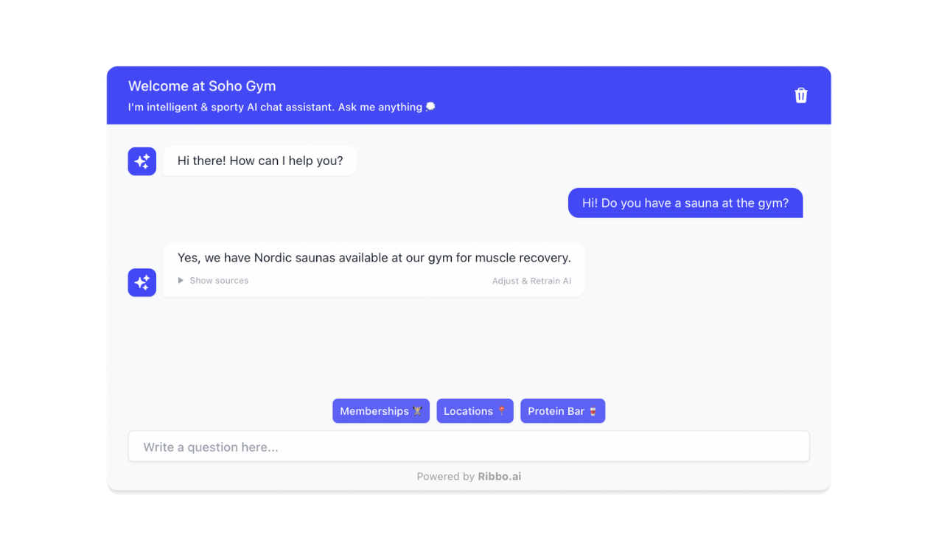This screenshot has width=936, height=560.
Task: Select the Protein Bar quick reply
Action: pos(562,411)
